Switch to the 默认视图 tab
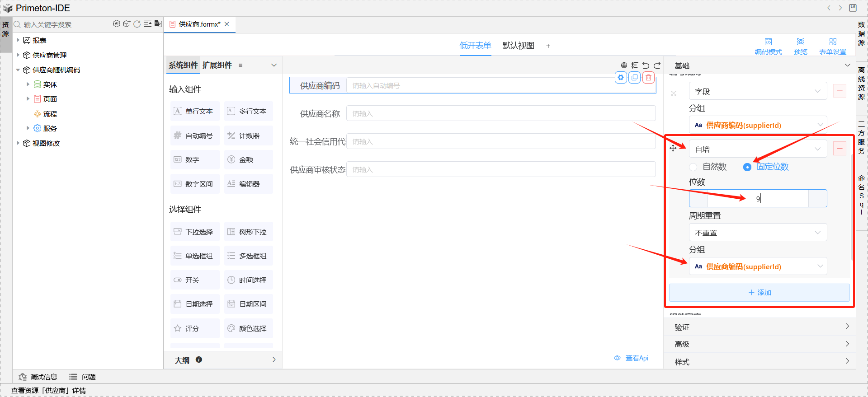The image size is (868, 397). tap(518, 46)
